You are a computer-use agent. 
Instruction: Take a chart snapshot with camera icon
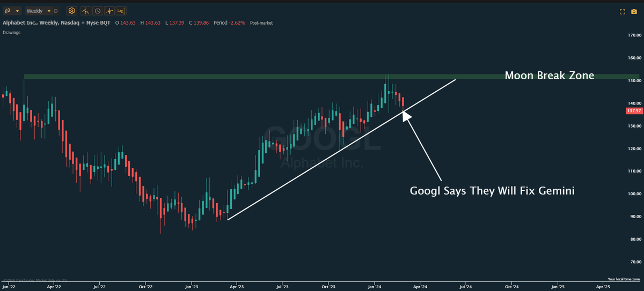[x=634, y=11]
